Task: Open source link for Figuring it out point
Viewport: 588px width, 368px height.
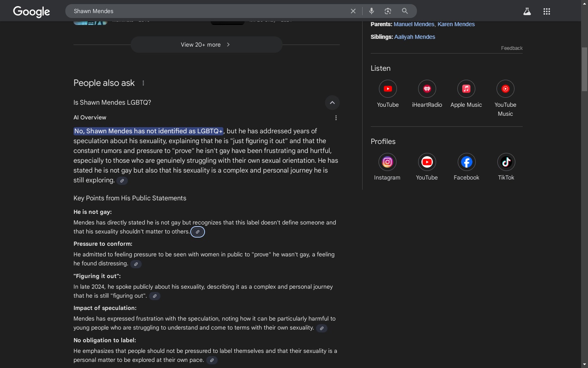Action: click(x=155, y=296)
